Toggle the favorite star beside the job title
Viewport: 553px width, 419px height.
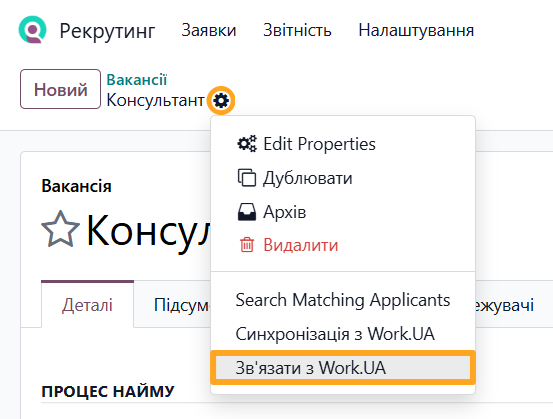coord(60,229)
